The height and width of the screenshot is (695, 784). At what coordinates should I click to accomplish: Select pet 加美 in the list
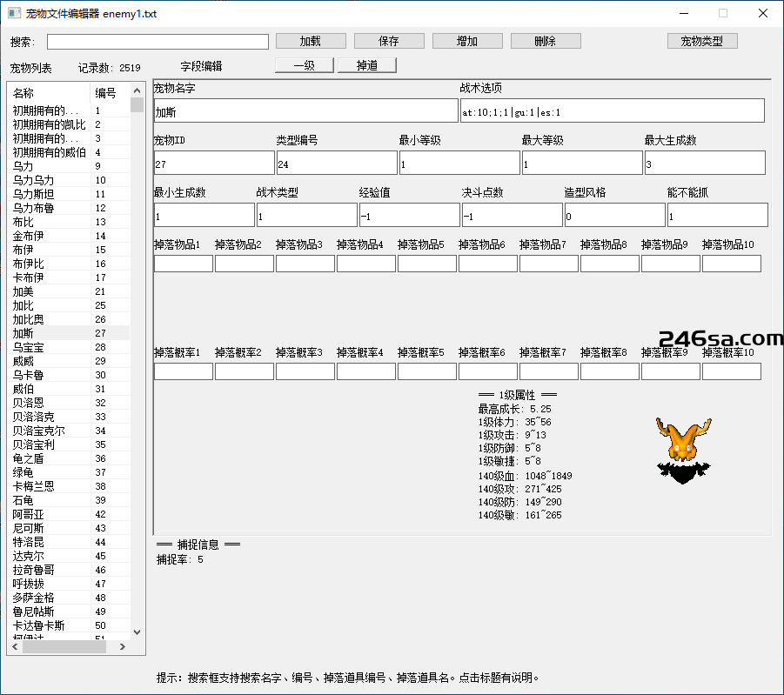tap(69, 291)
